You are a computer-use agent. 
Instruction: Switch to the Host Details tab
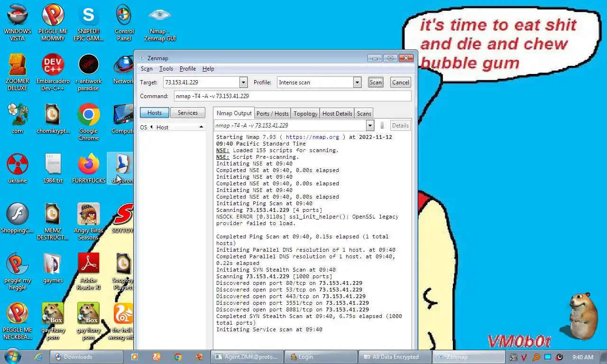point(337,114)
